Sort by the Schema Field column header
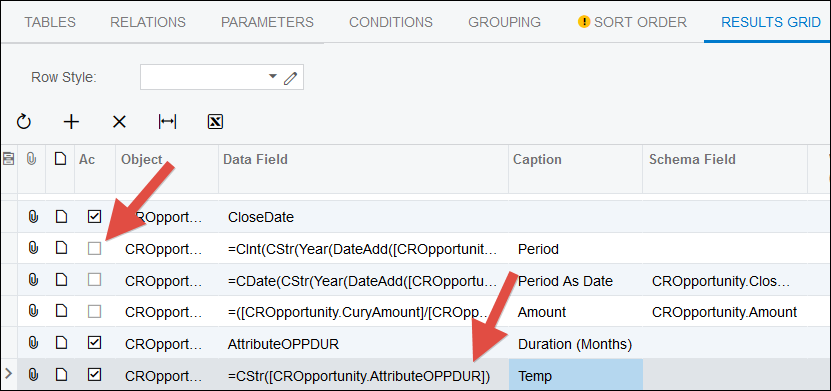Viewport: 831px width, 391px height. pos(692,159)
